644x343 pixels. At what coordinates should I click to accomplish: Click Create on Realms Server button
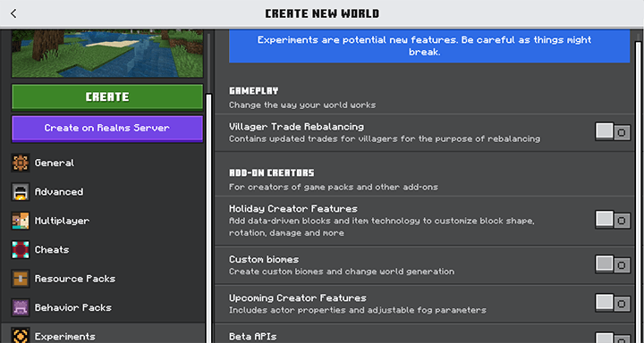(x=107, y=129)
